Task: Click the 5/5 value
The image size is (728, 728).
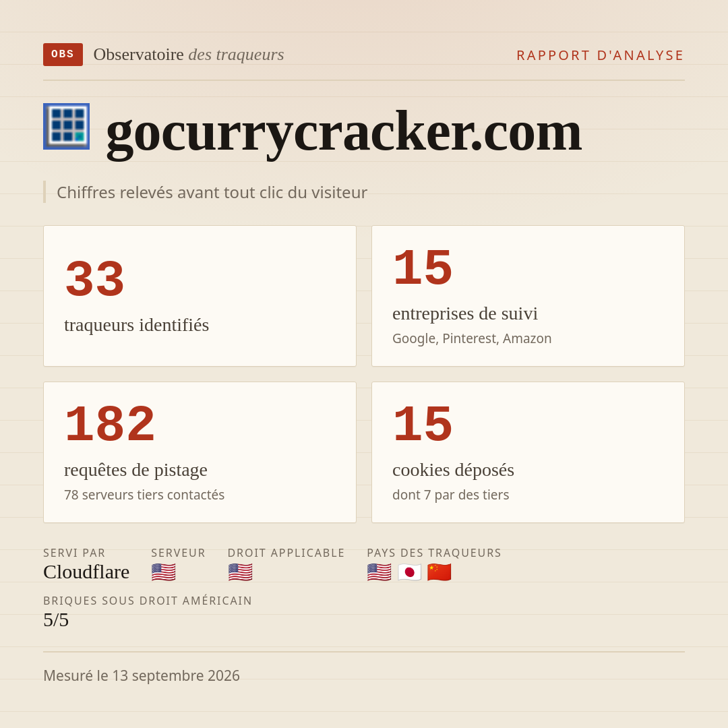Action: coord(56,620)
